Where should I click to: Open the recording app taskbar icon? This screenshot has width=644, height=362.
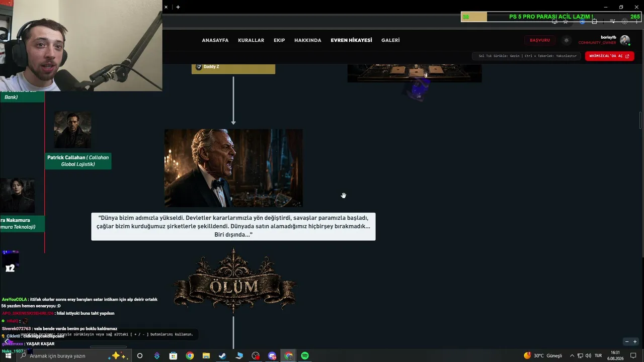[256, 355]
